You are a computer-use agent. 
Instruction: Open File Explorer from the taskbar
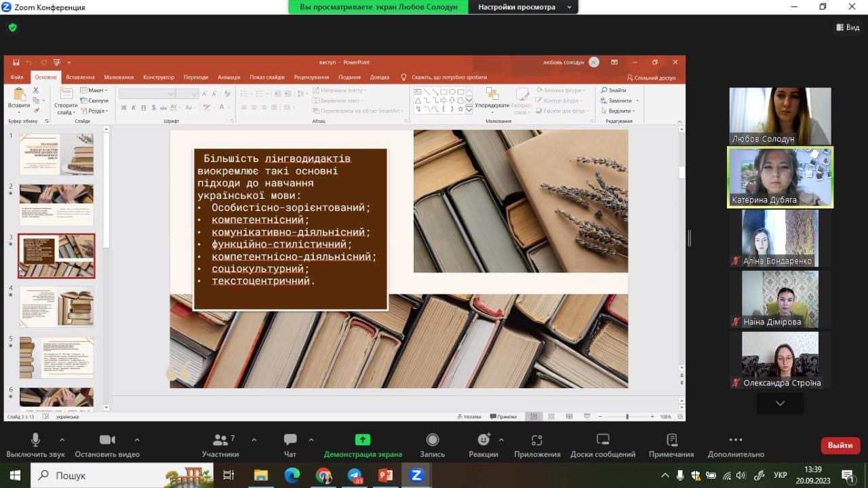point(260,475)
